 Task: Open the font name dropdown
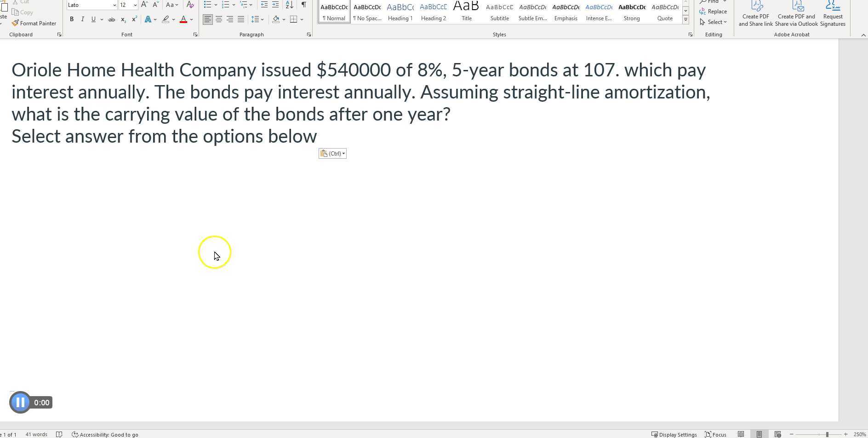coord(114,5)
